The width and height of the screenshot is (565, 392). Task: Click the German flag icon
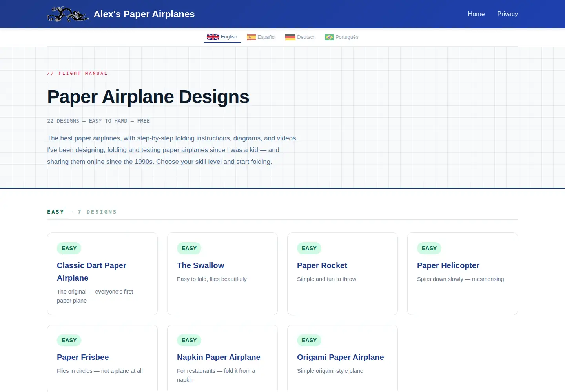point(290,37)
